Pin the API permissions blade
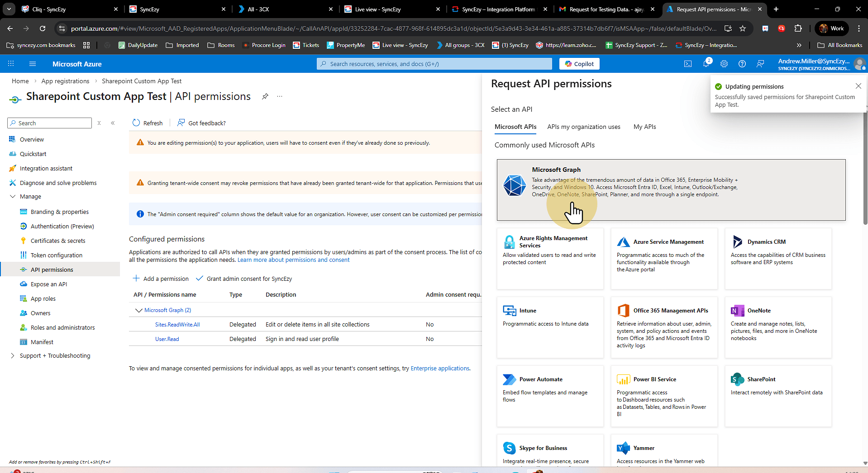The height and width of the screenshot is (473, 868). [x=265, y=96]
